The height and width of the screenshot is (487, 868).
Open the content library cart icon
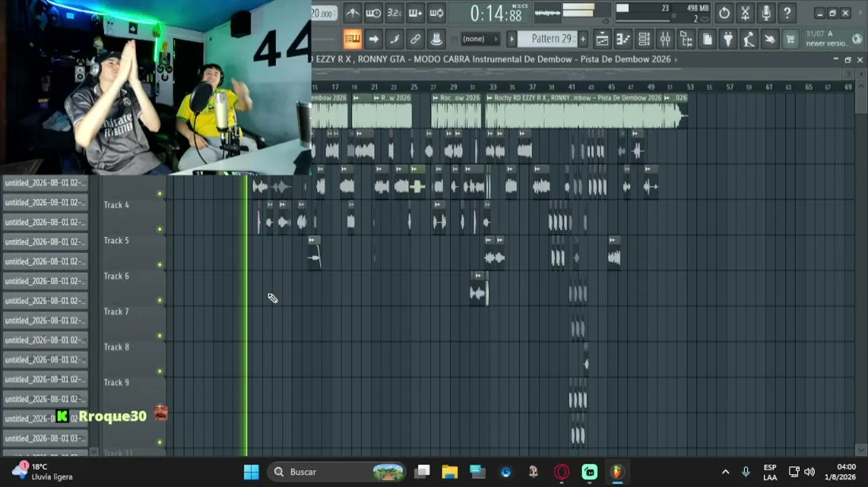click(x=790, y=39)
